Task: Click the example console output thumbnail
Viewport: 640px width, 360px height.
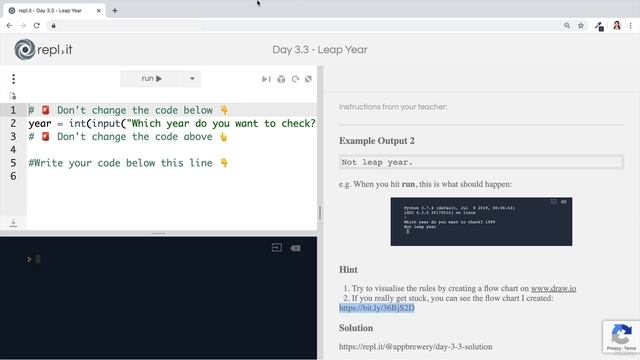Action: tap(481, 222)
